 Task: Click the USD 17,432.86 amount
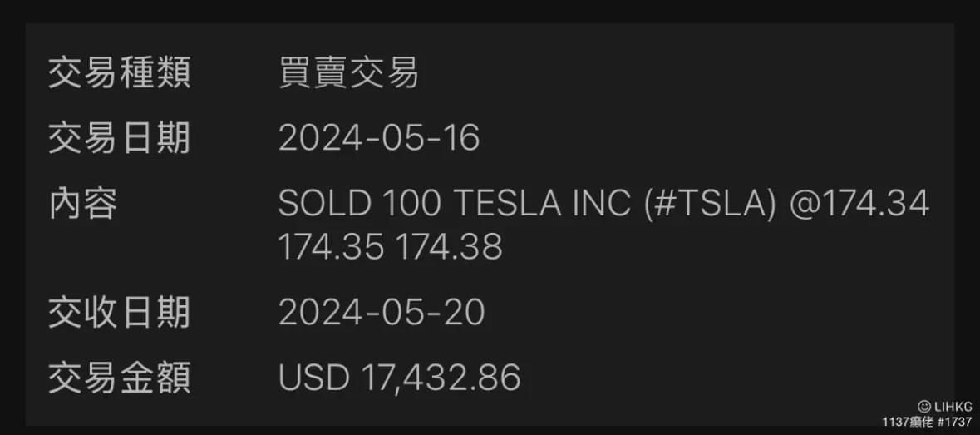pos(399,378)
